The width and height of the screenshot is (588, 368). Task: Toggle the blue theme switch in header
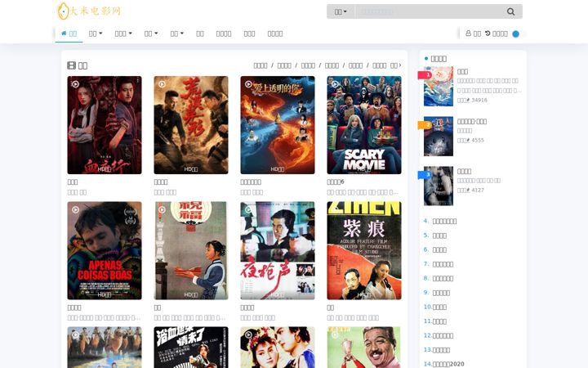point(516,34)
